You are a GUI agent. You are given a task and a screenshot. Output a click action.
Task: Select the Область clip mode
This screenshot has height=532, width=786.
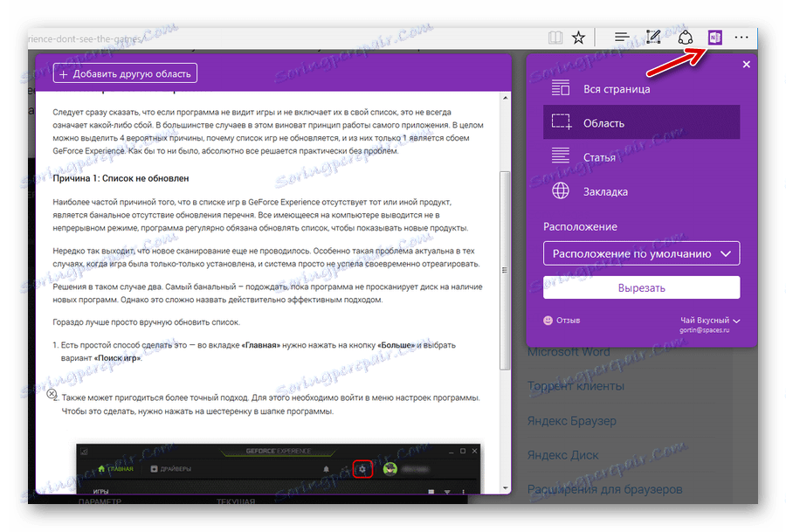pyautogui.click(x=641, y=122)
